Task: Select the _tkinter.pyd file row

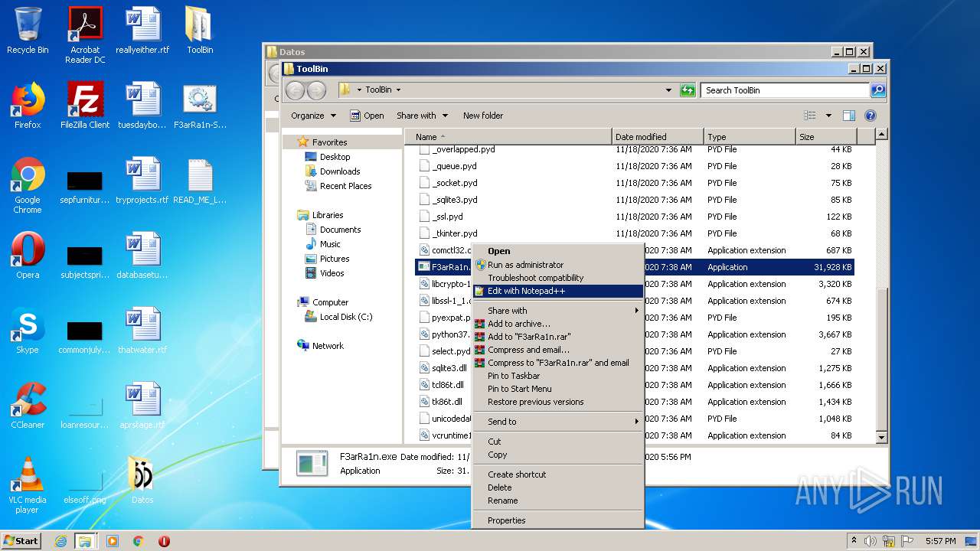Action: tap(635, 233)
